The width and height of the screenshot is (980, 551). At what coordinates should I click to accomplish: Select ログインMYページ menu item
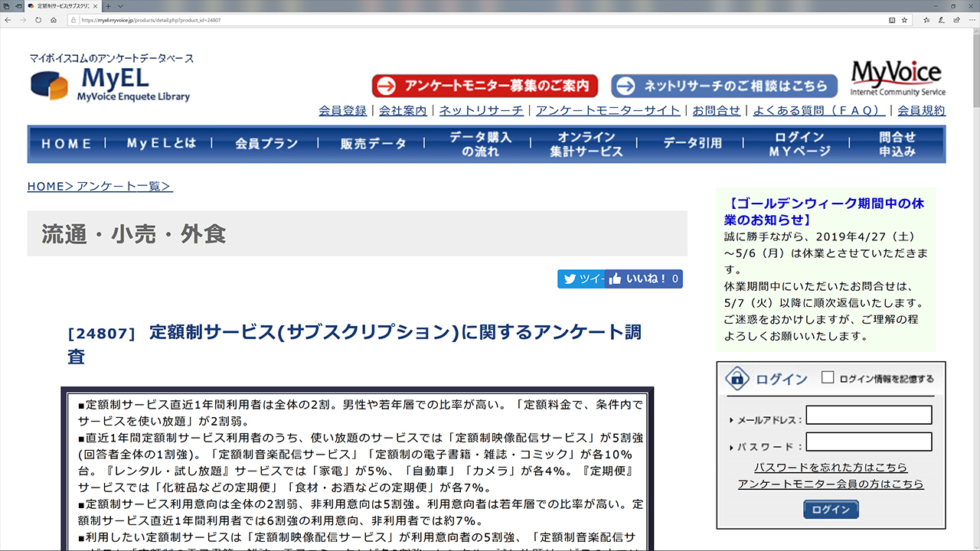click(799, 144)
